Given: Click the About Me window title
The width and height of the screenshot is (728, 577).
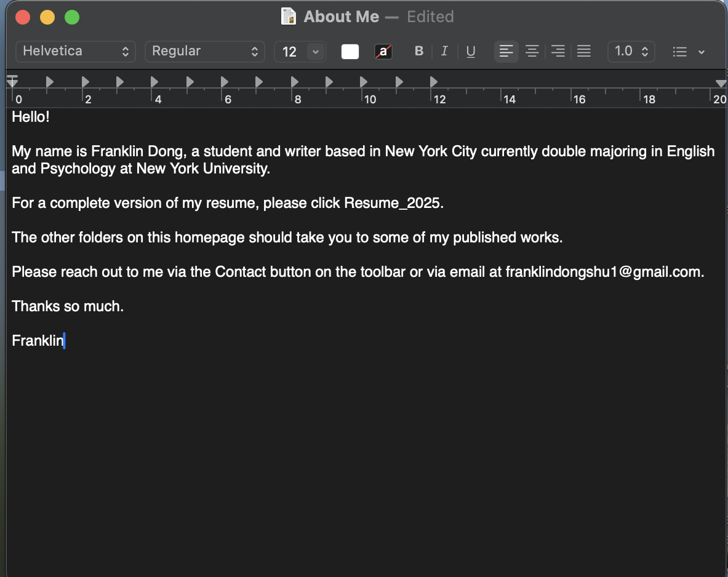Looking at the screenshot, I should pyautogui.click(x=342, y=17).
